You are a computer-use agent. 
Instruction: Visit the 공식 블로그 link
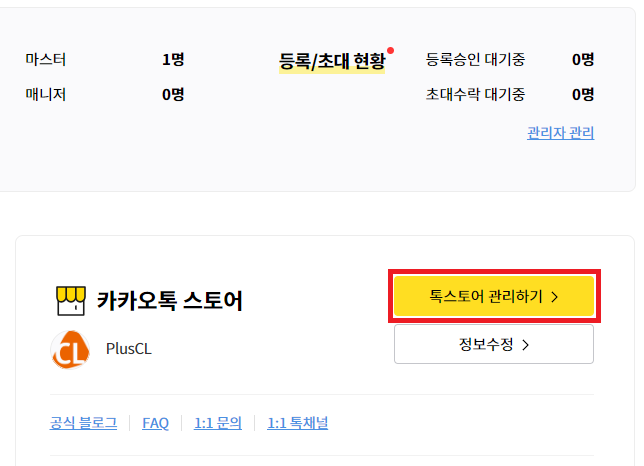(x=83, y=423)
